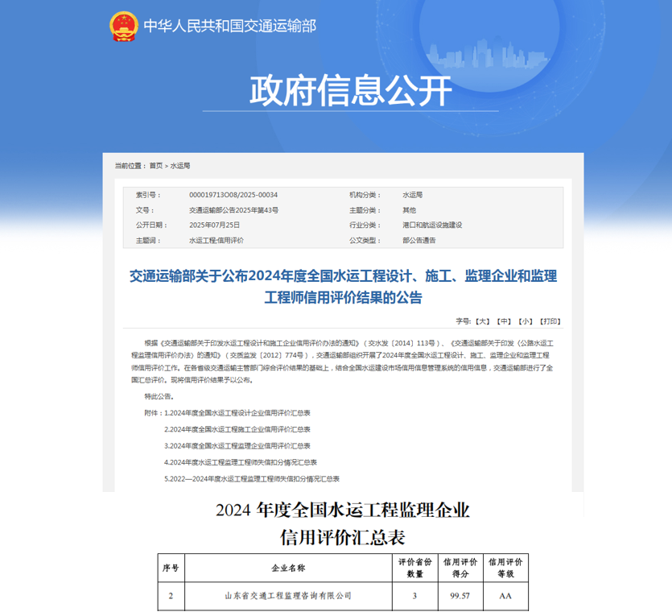
Task: Click the 【打印】 print icon link
Action: (x=550, y=320)
